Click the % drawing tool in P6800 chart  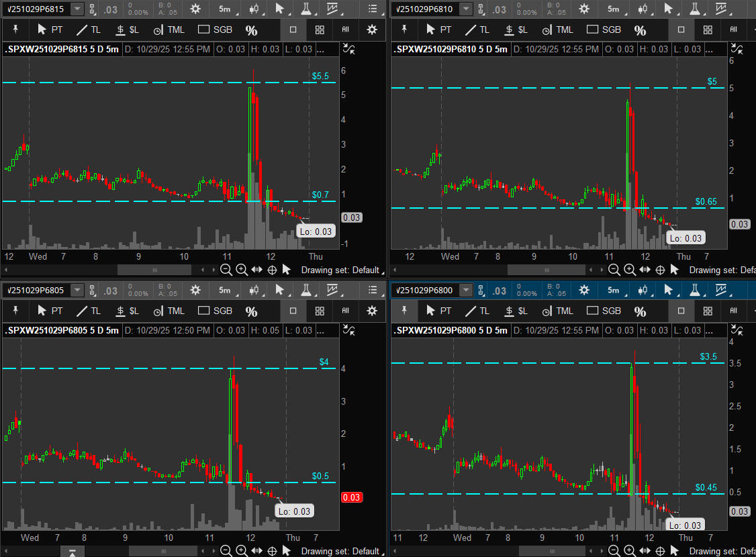640,311
